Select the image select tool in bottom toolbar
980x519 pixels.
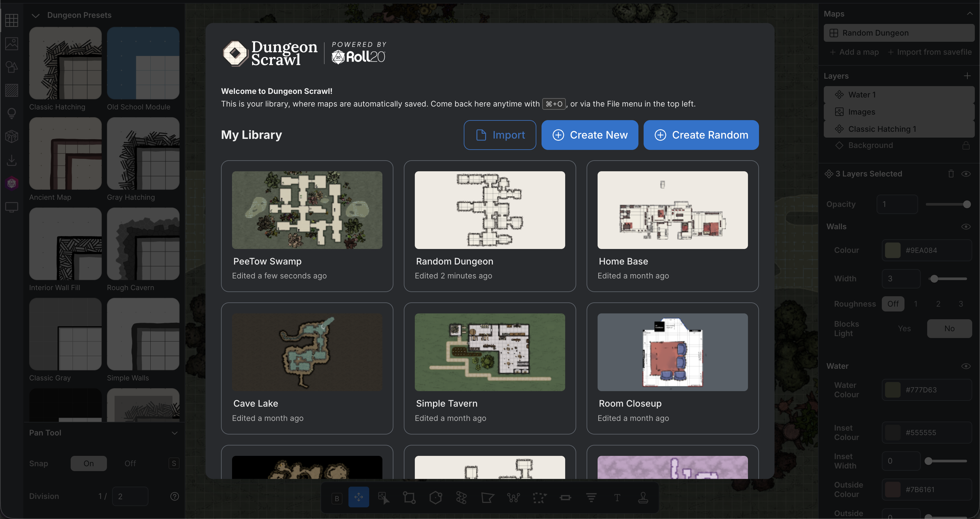(x=383, y=497)
